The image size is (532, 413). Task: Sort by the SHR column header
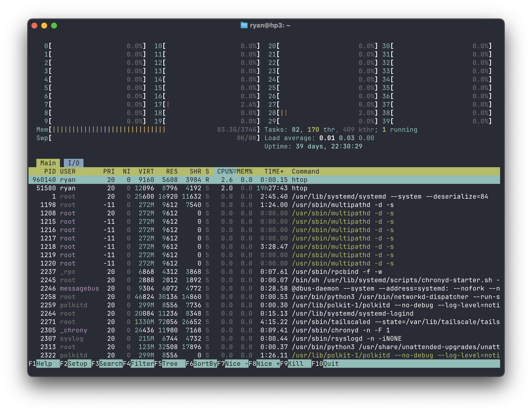pyautogui.click(x=195, y=171)
